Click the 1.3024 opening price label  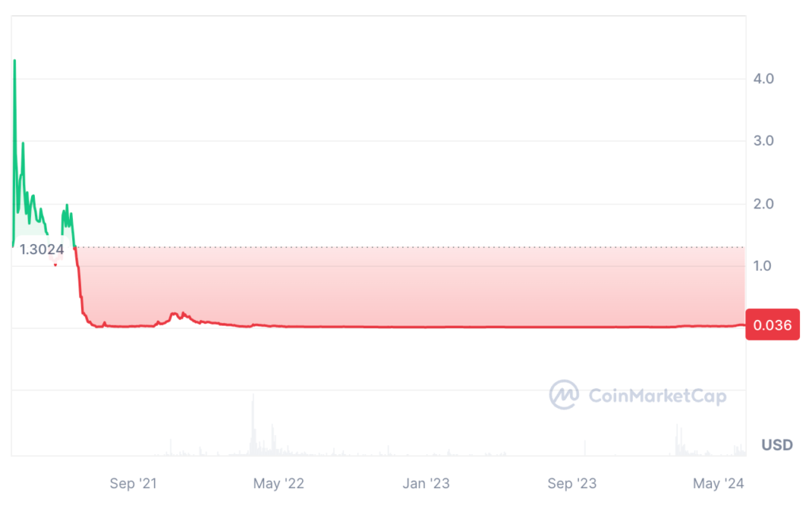tap(42, 250)
